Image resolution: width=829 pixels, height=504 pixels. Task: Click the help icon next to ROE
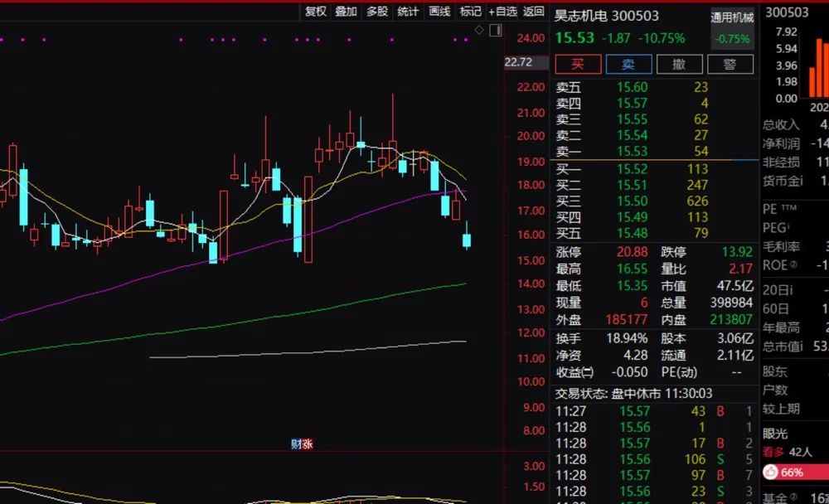[x=793, y=264]
